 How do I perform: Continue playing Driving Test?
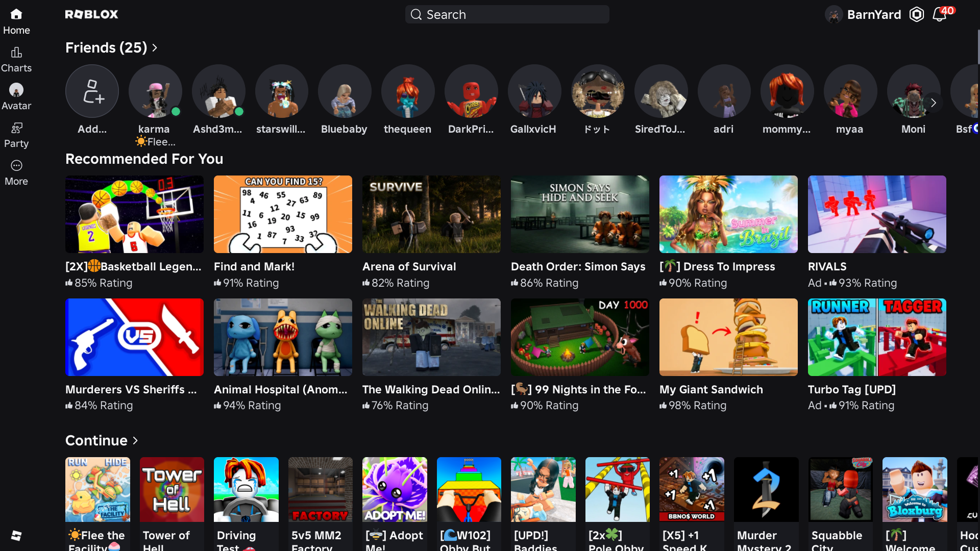pyautogui.click(x=246, y=489)
